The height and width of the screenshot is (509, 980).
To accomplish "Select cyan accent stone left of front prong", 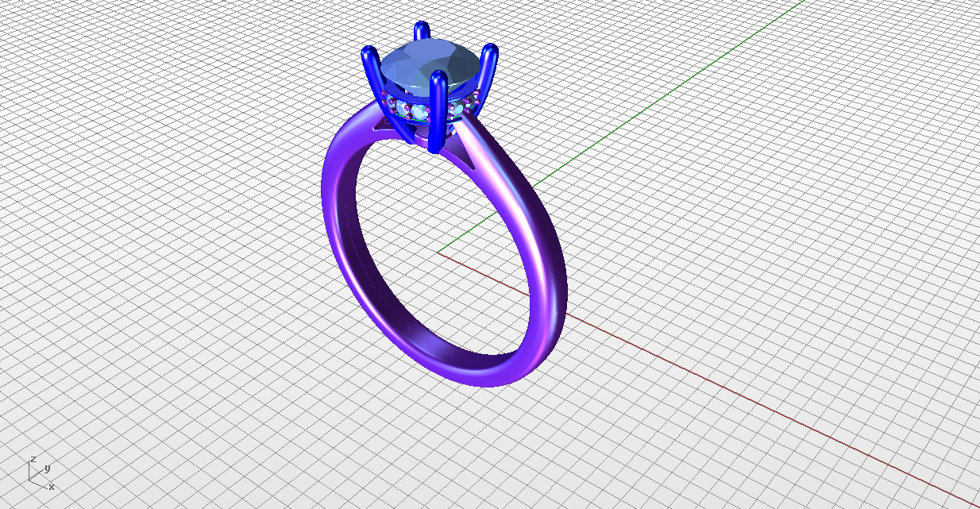I will pyautogui.click(x=418, y=109).
